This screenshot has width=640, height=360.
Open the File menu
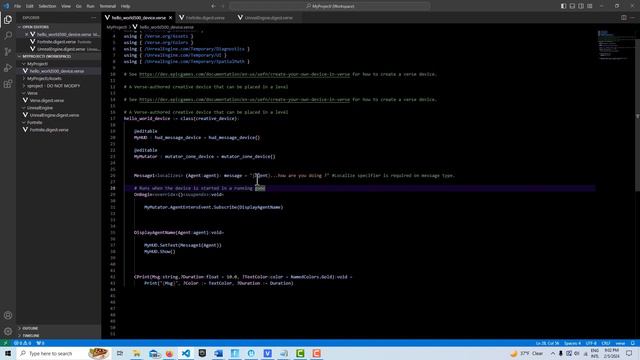(17, 6)
